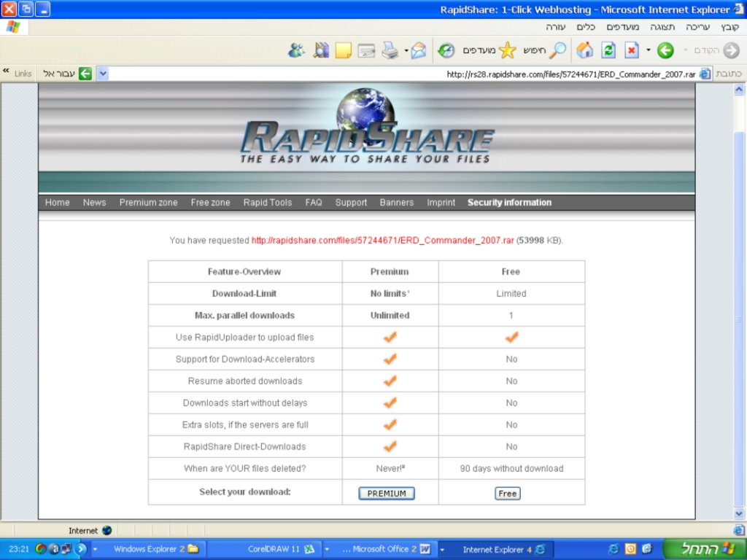Expand the Links toolbar chevron

6,71
